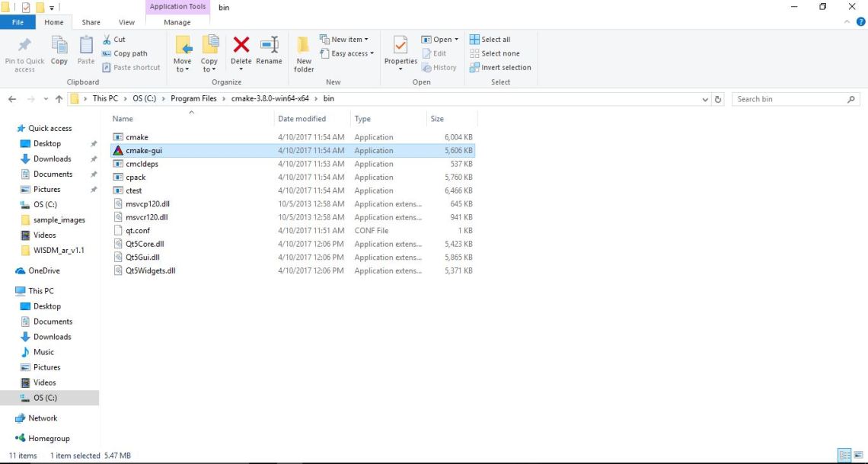Open the recent locations dropdown arrow
The width and height of the screenshot is (868, 464).
coord(46,99)
